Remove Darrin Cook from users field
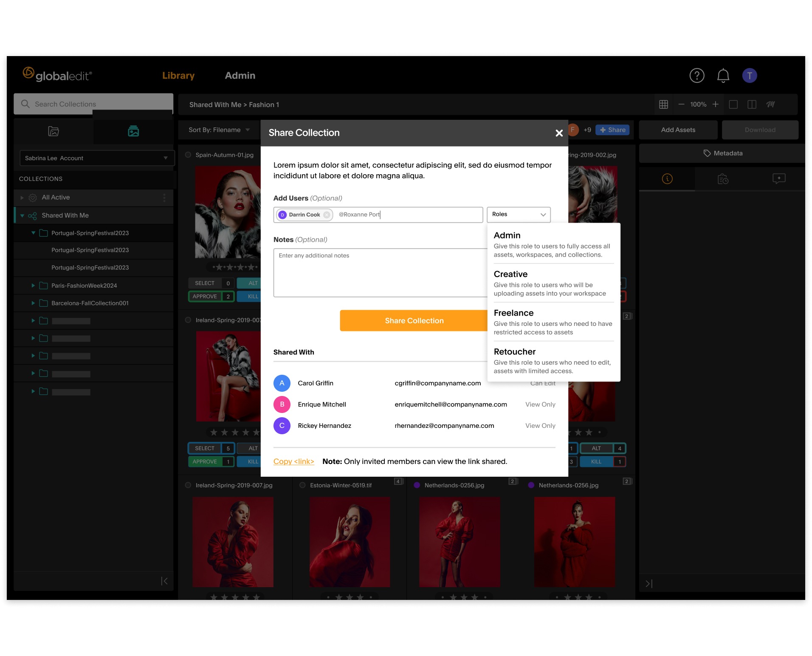 pyautogui.click(x=327, y=215)
